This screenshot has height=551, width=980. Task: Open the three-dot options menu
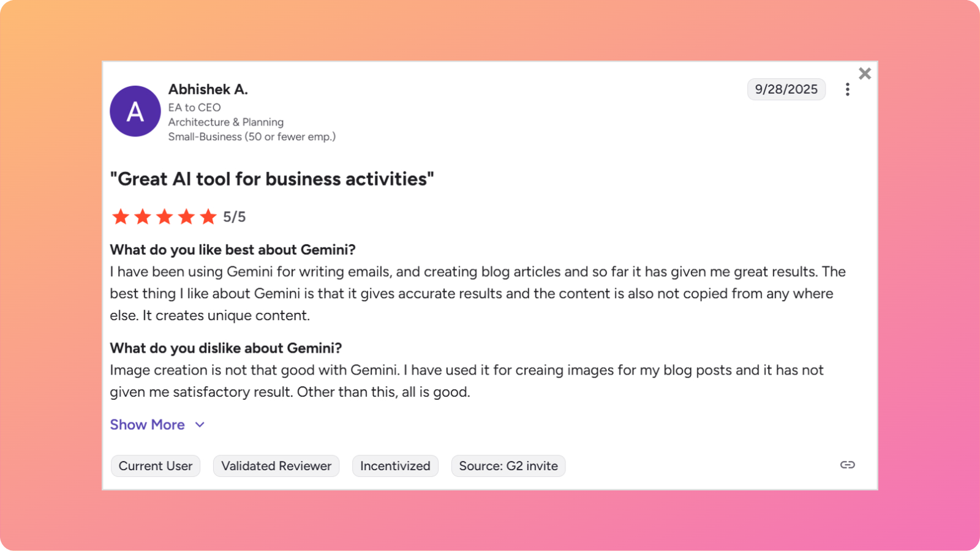[x=847, y=89]
